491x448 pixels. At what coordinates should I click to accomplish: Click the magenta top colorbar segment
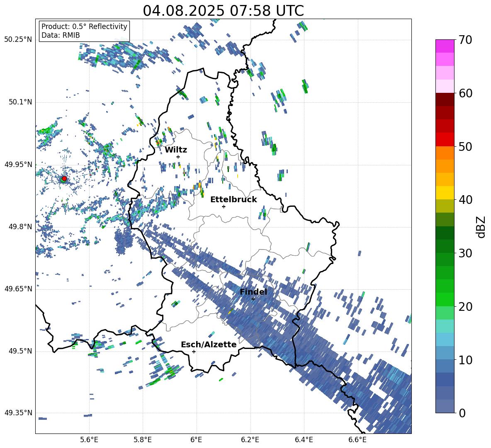(445, 46)
